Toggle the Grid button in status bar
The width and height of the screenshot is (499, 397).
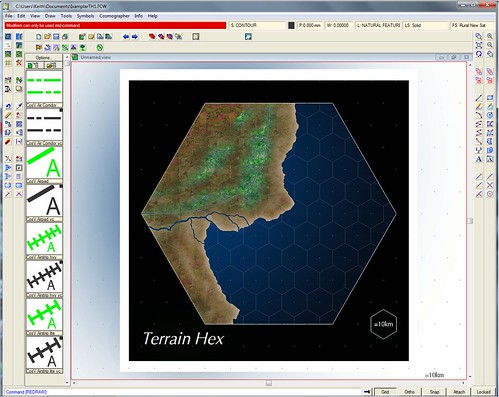point(385,392)
